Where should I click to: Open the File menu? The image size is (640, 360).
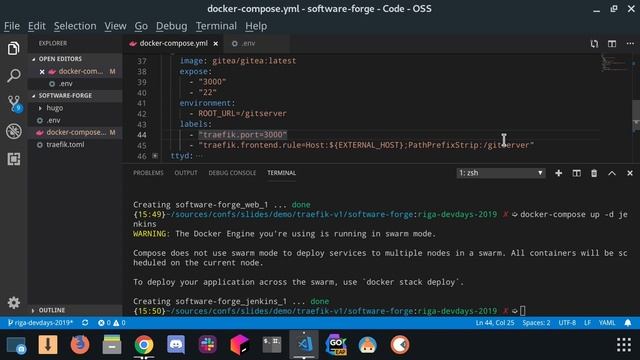[x=12, y=26]
